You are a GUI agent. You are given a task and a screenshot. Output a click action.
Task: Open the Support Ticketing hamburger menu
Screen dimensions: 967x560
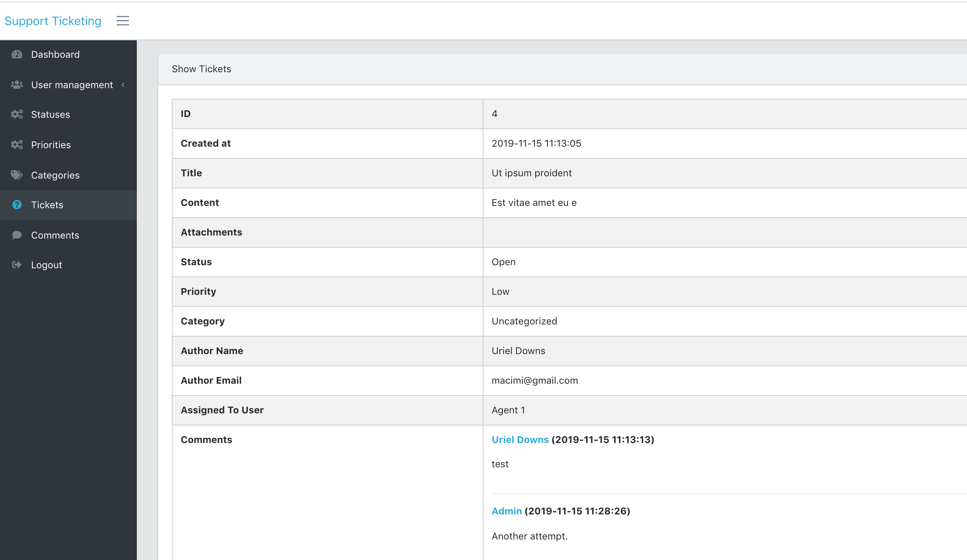pos(122,21)
